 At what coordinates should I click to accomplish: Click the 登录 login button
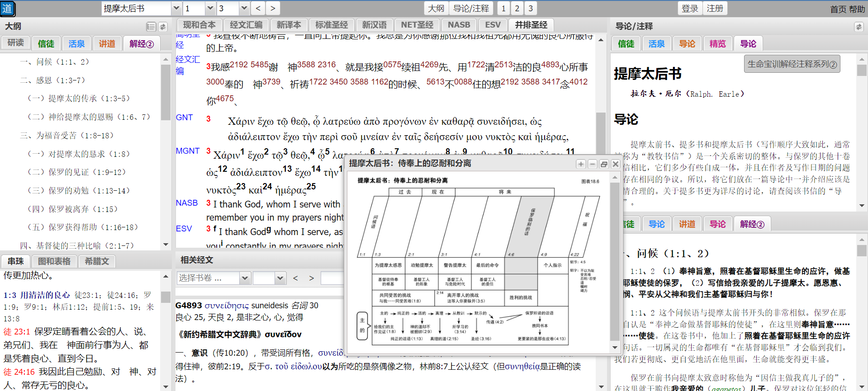[x=690, y=8]
